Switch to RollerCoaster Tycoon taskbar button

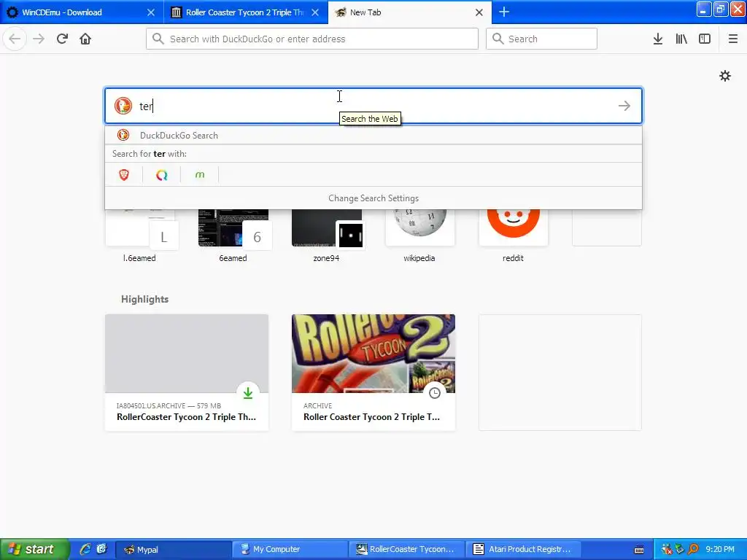point(406,550)
